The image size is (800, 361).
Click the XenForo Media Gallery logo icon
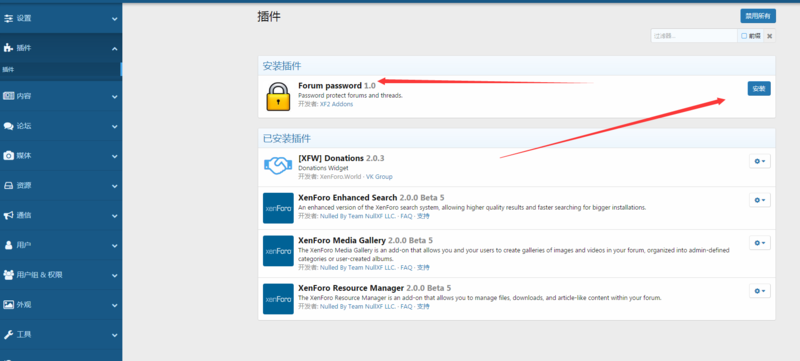coord(278,251)
